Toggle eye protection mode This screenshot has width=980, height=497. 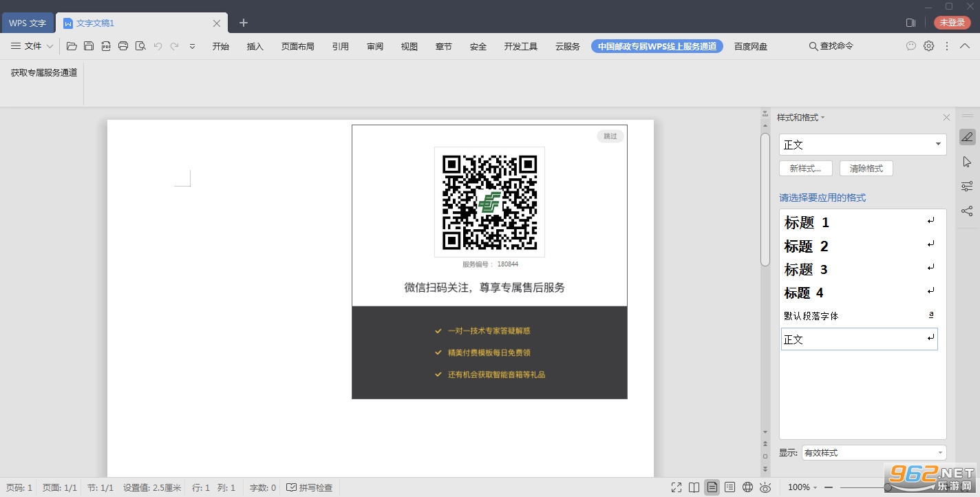tap(765, 487)
